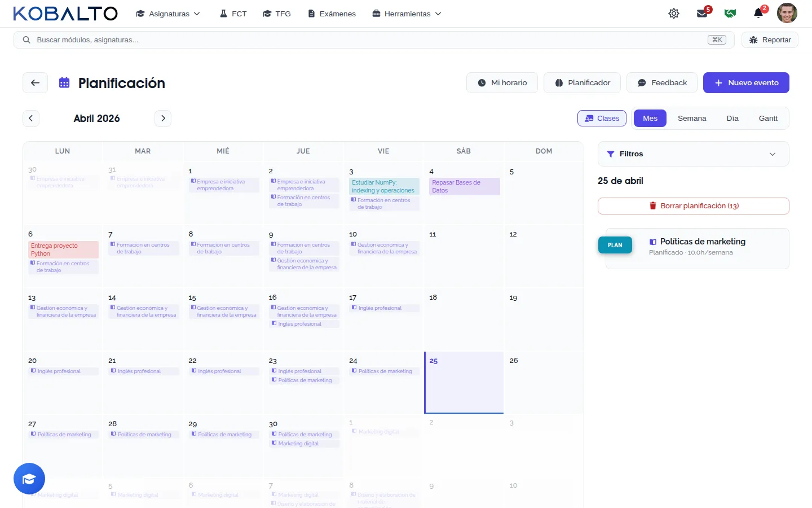Click the brain icon in Planificador

pos(559,82)
